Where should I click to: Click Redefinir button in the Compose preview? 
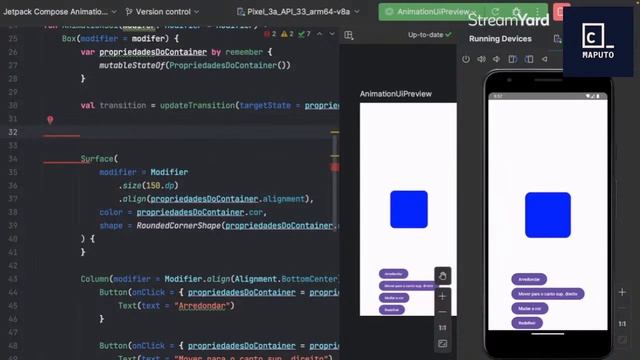point(391,310)
